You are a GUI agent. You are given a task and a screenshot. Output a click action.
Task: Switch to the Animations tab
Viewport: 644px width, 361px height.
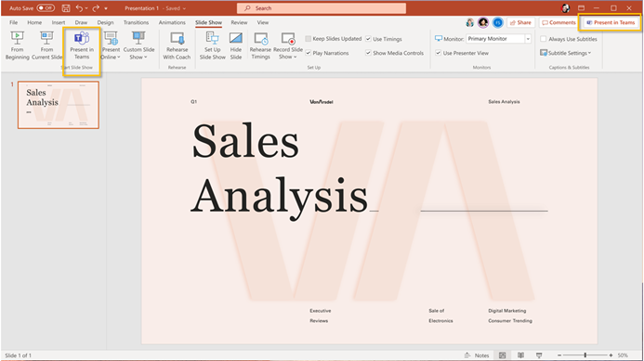tap(172, 22)
